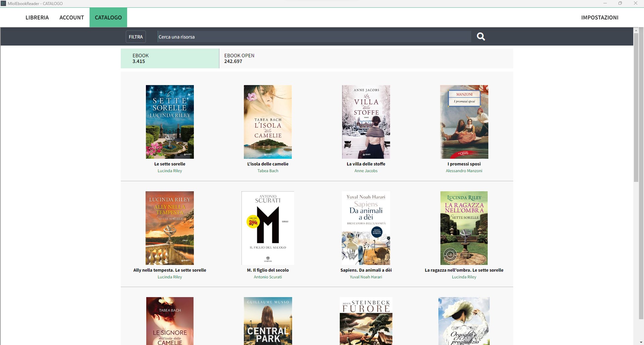
Task: Open 'La ragazza nell'ombra. Le sette sorelle' title
Action: [464, 270]
